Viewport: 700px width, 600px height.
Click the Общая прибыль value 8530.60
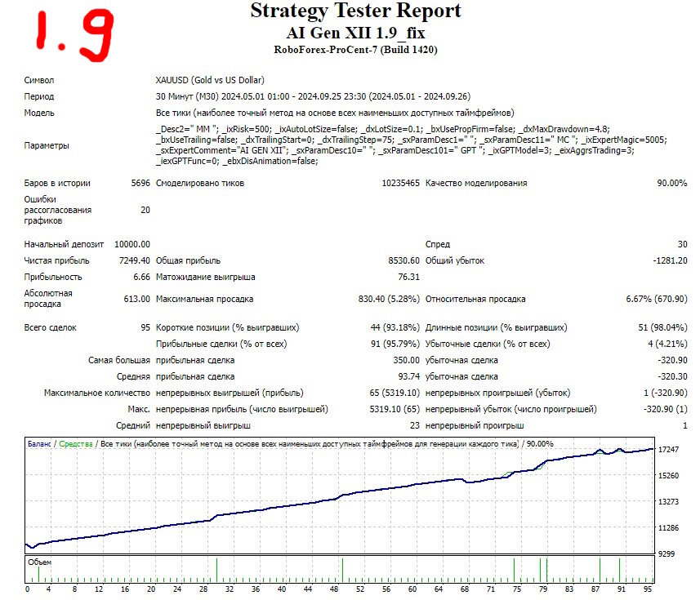(404, 261)
